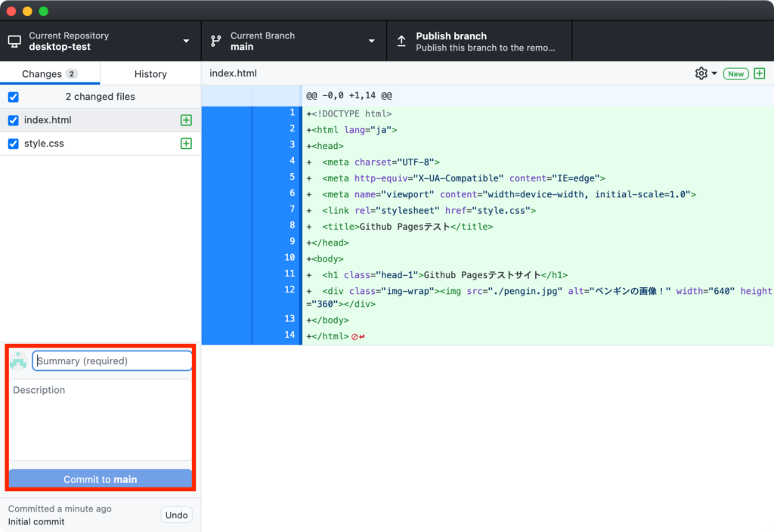
Task: Uncheck the index.html checkbox
Action: pyautogui.click(x=14, y=120)
